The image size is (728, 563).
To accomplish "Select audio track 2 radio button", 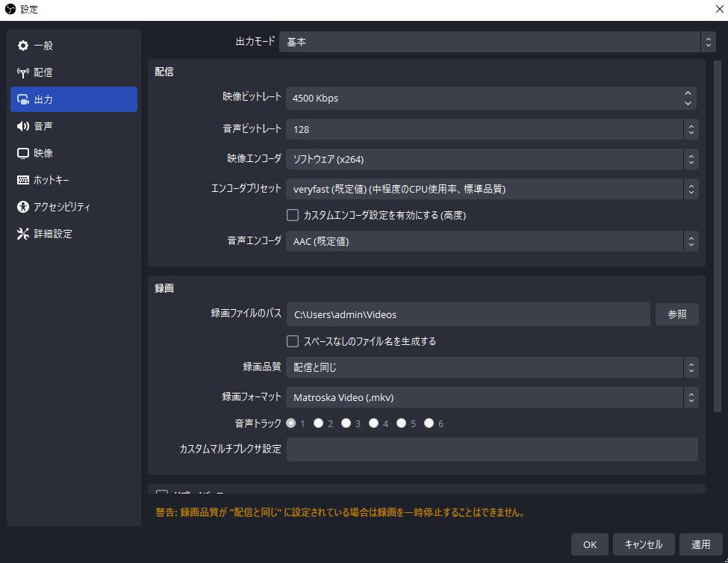I will [319, 423].
